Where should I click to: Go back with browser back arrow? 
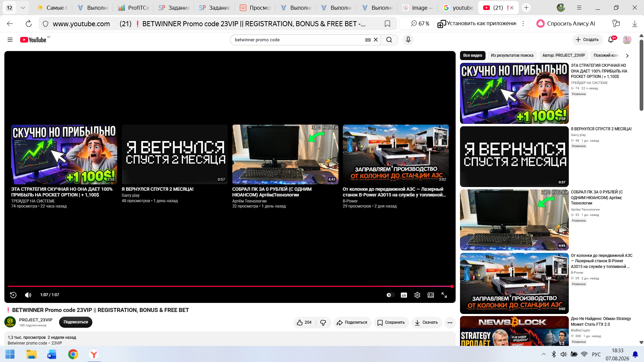(10, 24)
